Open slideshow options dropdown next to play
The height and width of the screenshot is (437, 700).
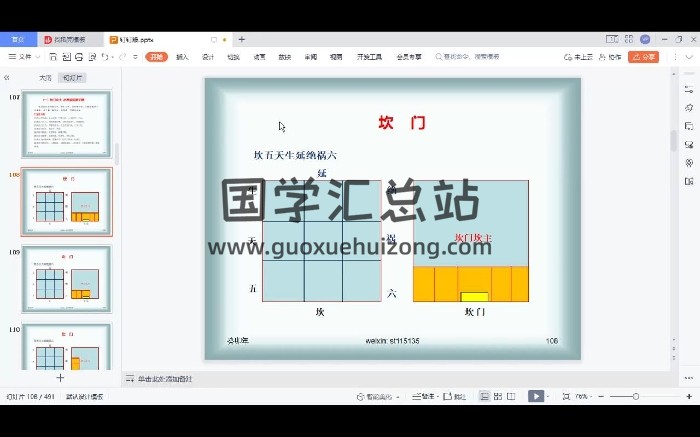click(x=548, y=397)
